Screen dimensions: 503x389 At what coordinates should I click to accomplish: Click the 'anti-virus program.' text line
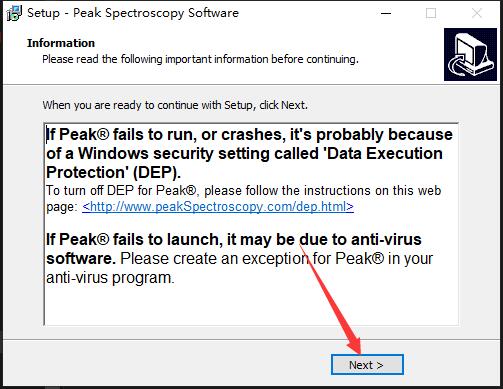tap(110, 278)
